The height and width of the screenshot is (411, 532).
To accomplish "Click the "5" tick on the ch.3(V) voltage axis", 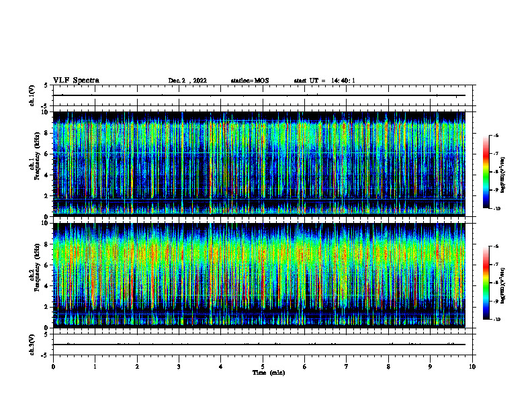I will click(x=46, y=334).
